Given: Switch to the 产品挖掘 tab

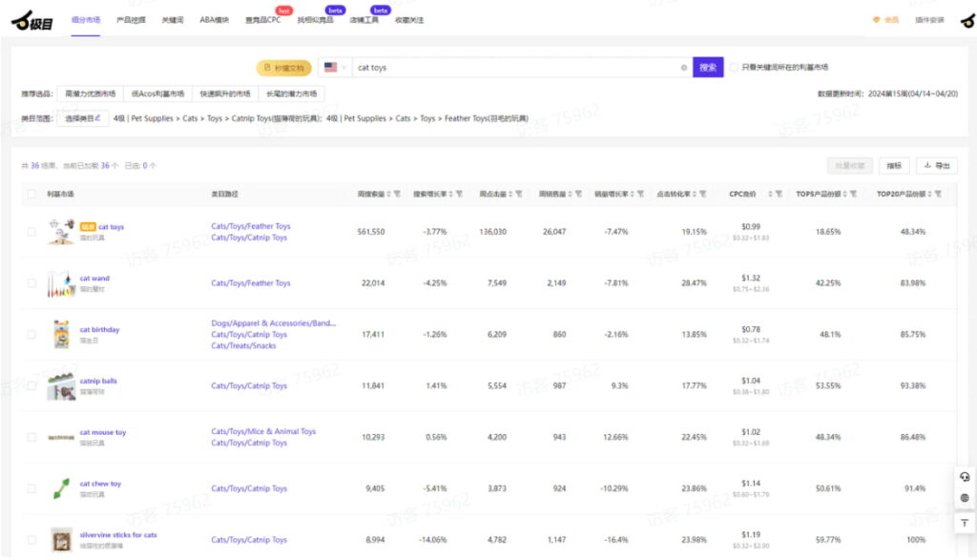Looking at the screenshot, I should pos(131,20).
